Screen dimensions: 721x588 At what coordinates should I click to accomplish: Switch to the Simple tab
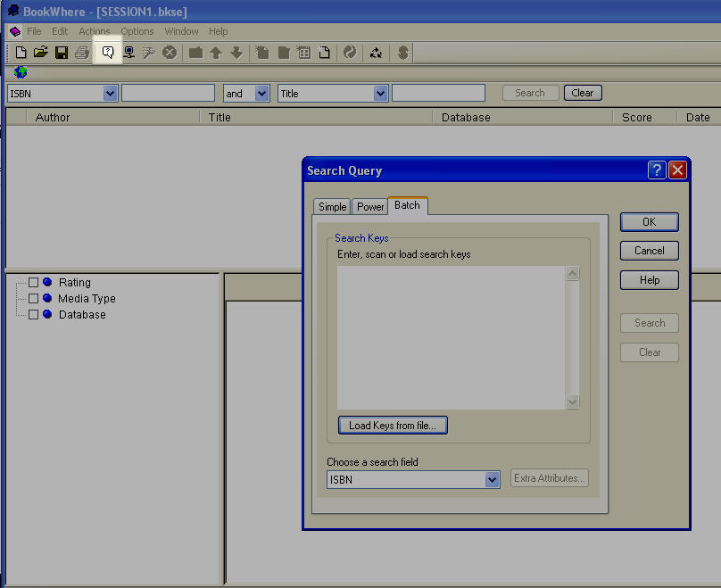pyautogui.click(x=332, y=207)
